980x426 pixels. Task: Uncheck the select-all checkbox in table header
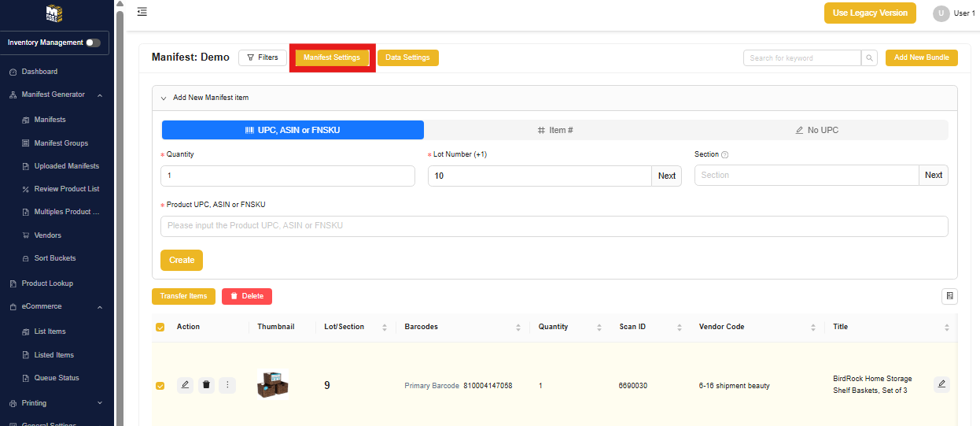[160, 328]
